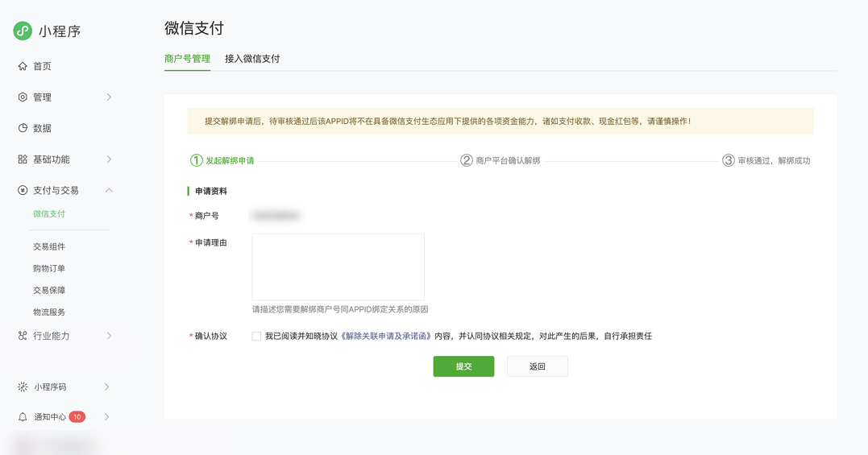The image size is (868, 455).
Task: Switch to the 接入微信支付 tab
Action: (x=252, y=59)
